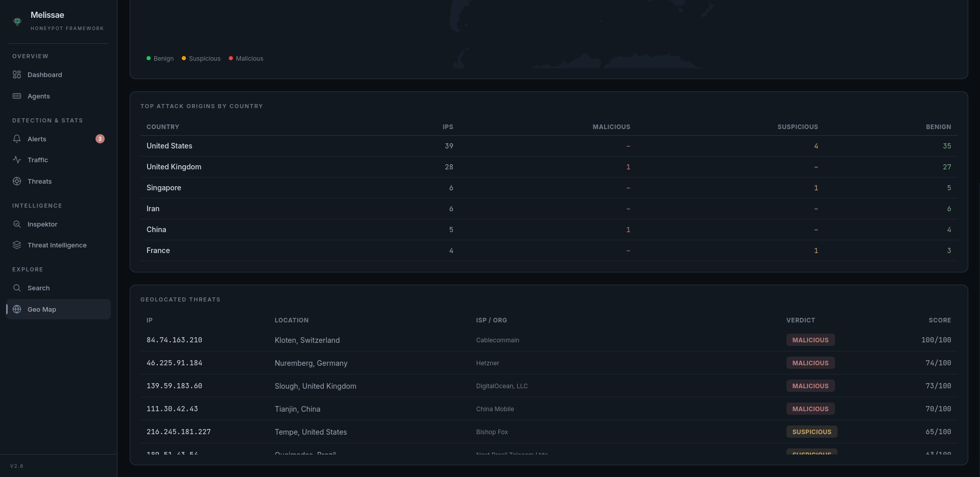The height and width of the screenshot is (477, 980).
Task: Click the Agents keyboard icon
Action: click(x=17, y=96)
